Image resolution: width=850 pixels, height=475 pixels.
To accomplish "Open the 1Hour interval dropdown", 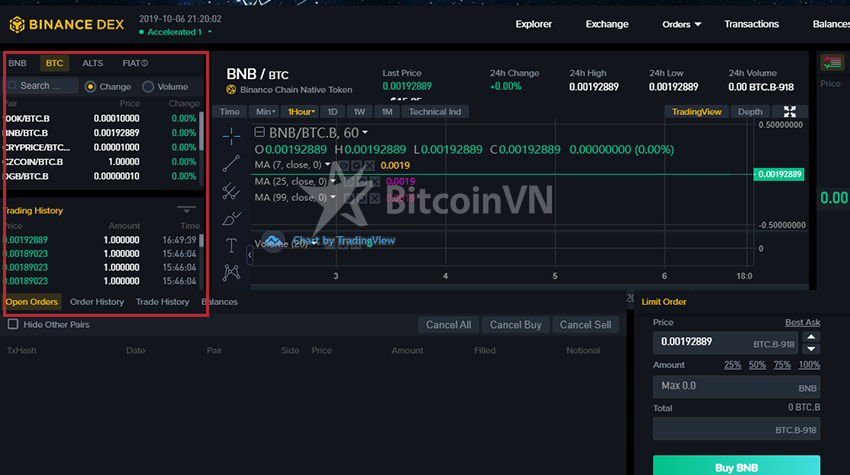I will pos(300,112).
